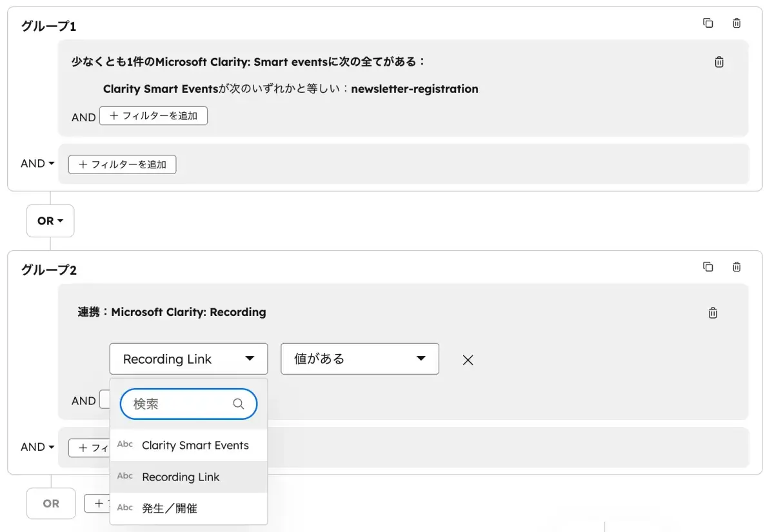Image resolution: width=774 pixels, height=532 pixels.
Task: Click the 少なくとも1件のMicrosoft Clarity: Smart events heading
Action: 249,62
